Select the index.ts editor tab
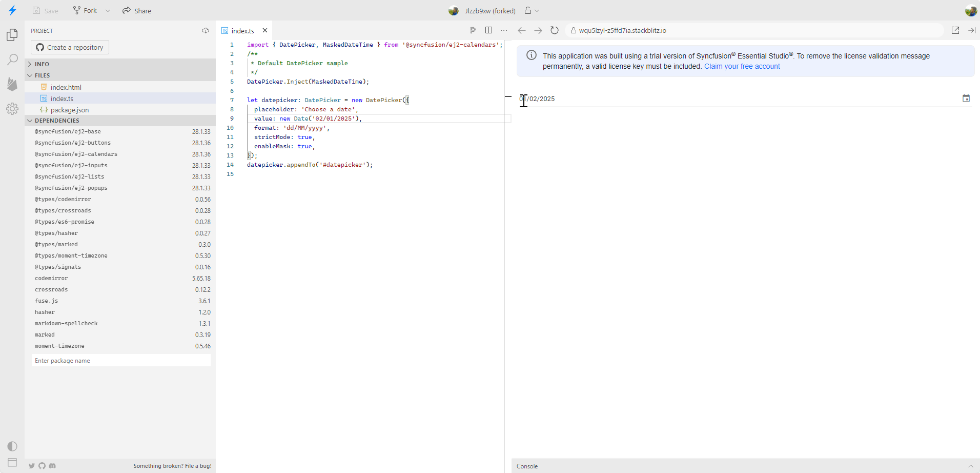The width and height of the screenshot is (980, 473). (242, 31)
